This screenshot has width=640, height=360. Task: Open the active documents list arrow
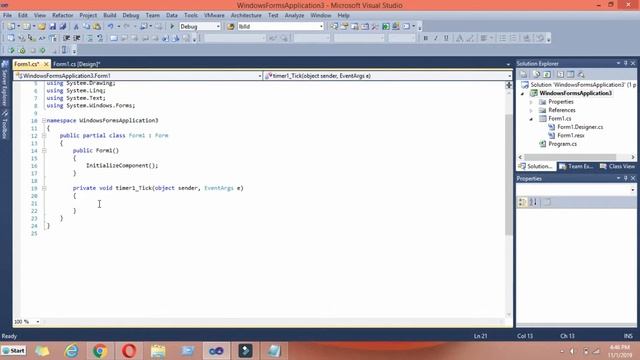[508, 64]
